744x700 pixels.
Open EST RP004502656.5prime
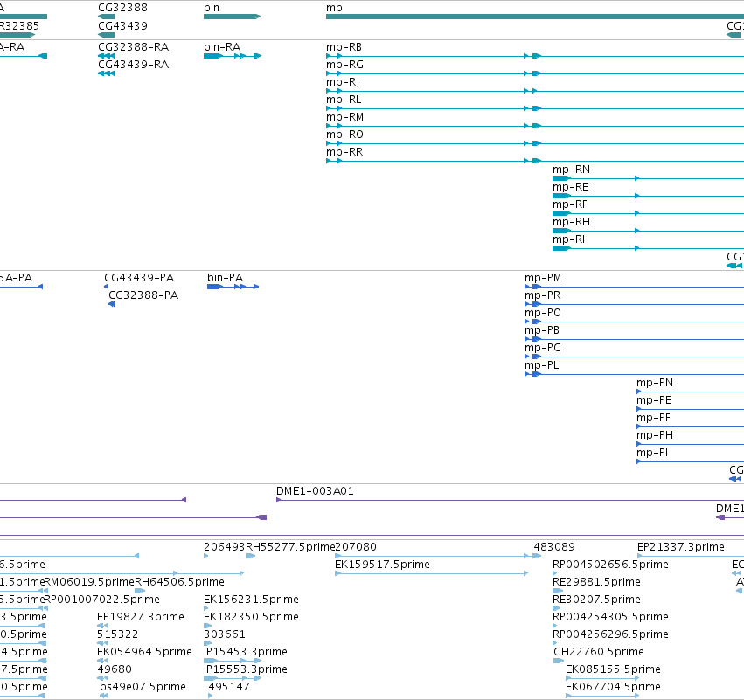(x=610, y=565)
